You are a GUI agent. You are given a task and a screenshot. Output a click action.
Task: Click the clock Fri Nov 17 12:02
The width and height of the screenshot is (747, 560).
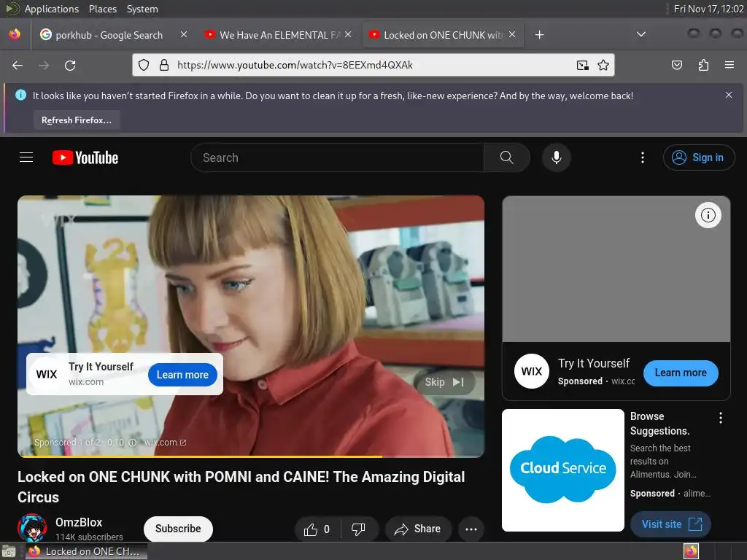click(708, 9)
